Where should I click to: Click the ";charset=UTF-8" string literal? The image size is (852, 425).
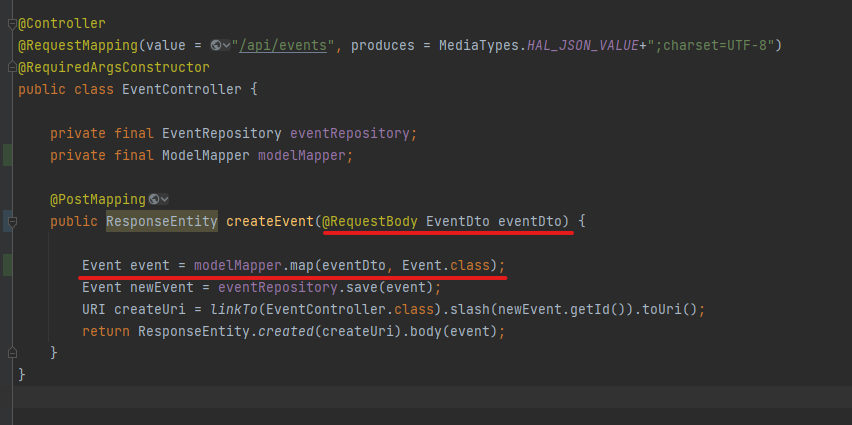[x=710, y=46]
